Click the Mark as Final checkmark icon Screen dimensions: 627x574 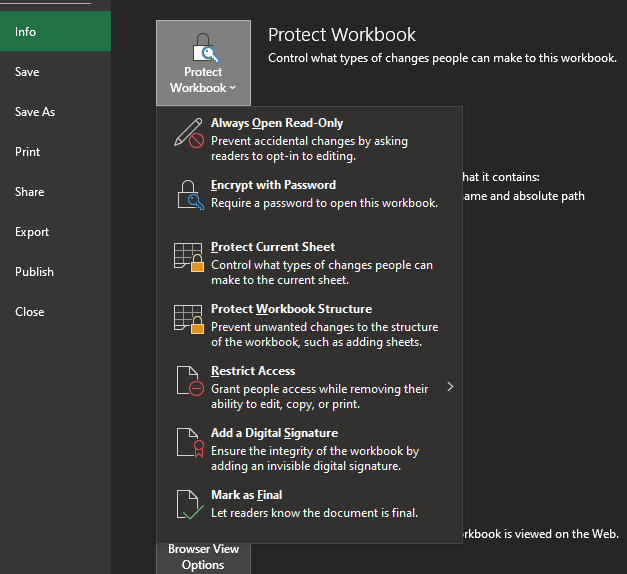(189, 504)
